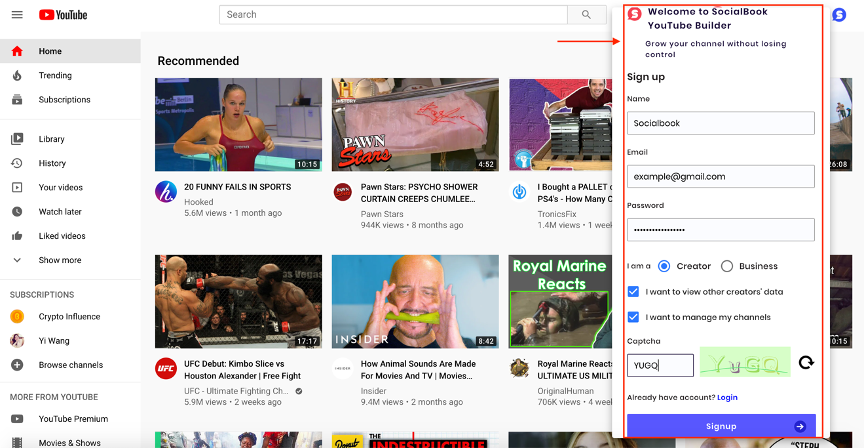Open 20 FUNNY FAILS IN SPORTS title
864x448 pixels.
tap(237, 187)
